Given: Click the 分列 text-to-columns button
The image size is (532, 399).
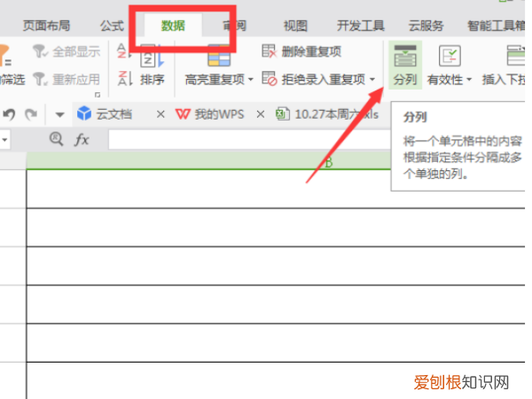Looking at the screenshot, I should tap(405, 65).
